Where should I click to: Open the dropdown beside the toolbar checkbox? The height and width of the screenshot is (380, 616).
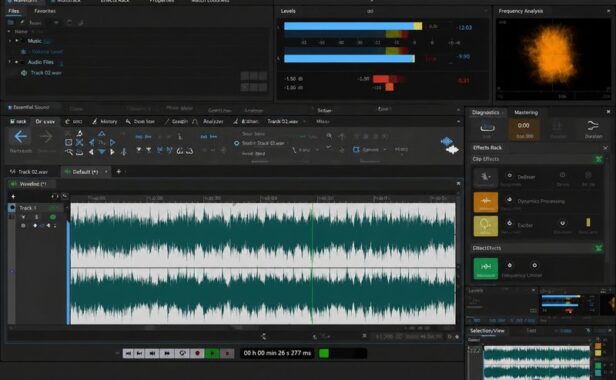tap(385, 150)
